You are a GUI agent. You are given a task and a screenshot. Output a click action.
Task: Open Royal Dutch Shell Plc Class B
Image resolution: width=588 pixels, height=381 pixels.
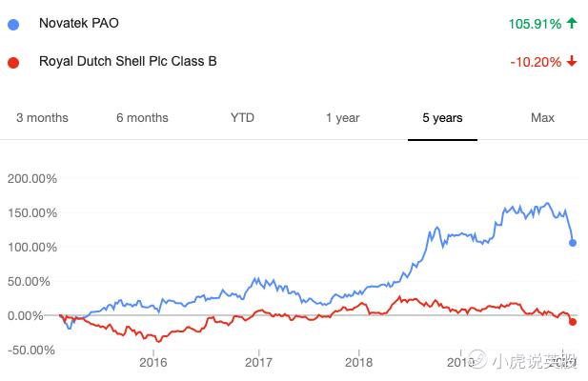(x=128, y=62)
